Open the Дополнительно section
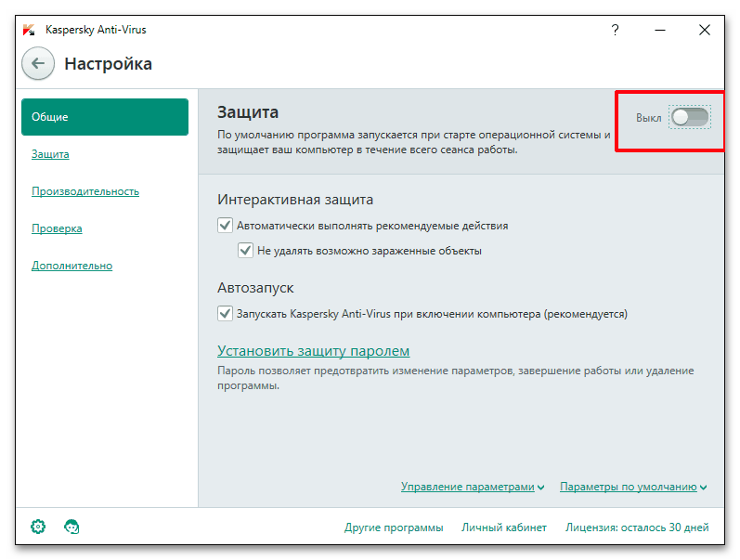 (x=71, y=266)
